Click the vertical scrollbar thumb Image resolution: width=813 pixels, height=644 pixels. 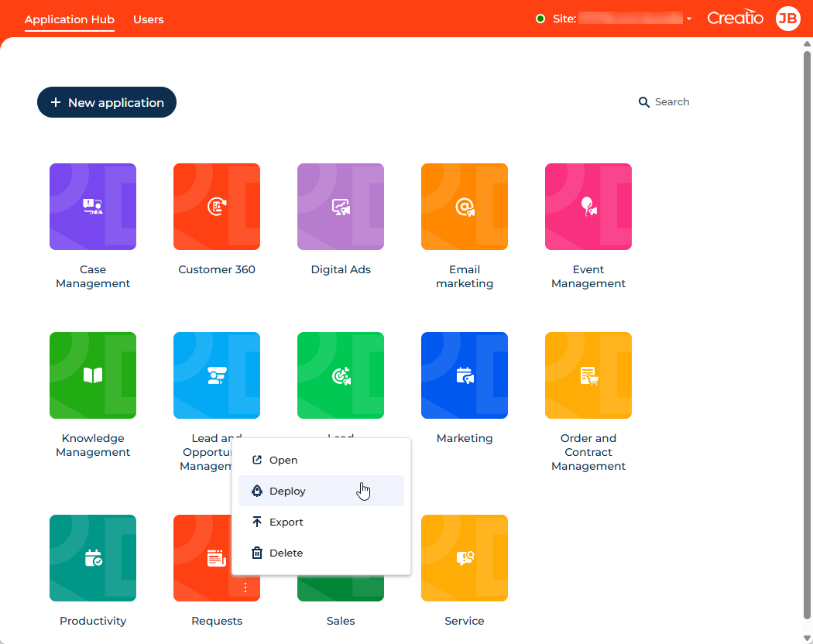(807, 334)
